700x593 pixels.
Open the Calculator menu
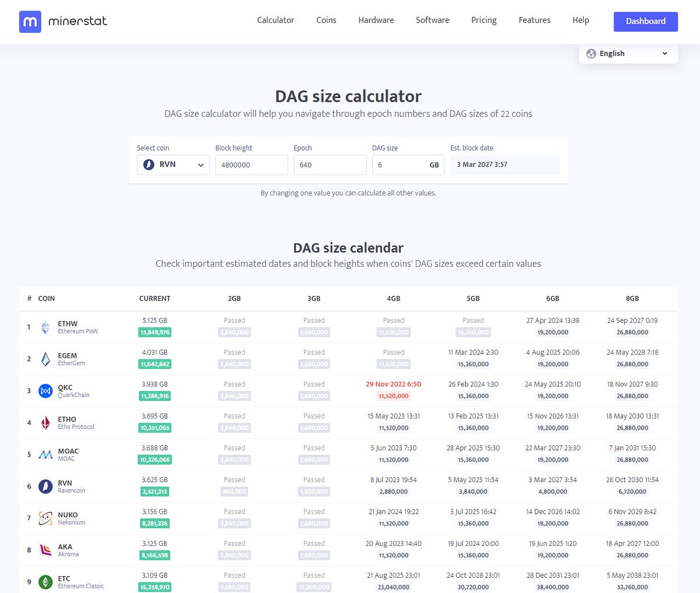coord(275,20)
